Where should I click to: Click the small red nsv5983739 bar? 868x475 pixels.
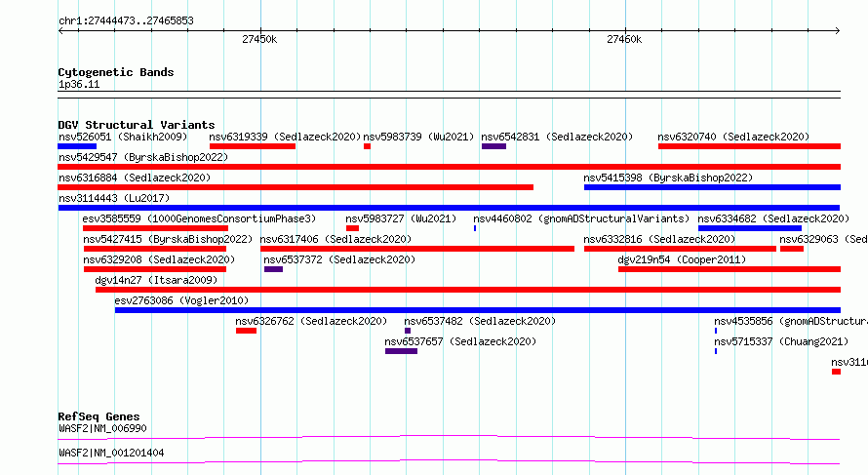tap(367, 146)
